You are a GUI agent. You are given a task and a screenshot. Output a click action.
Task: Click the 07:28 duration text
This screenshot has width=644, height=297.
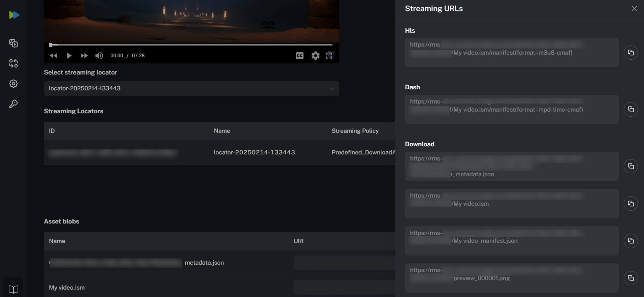pos(138,56)
